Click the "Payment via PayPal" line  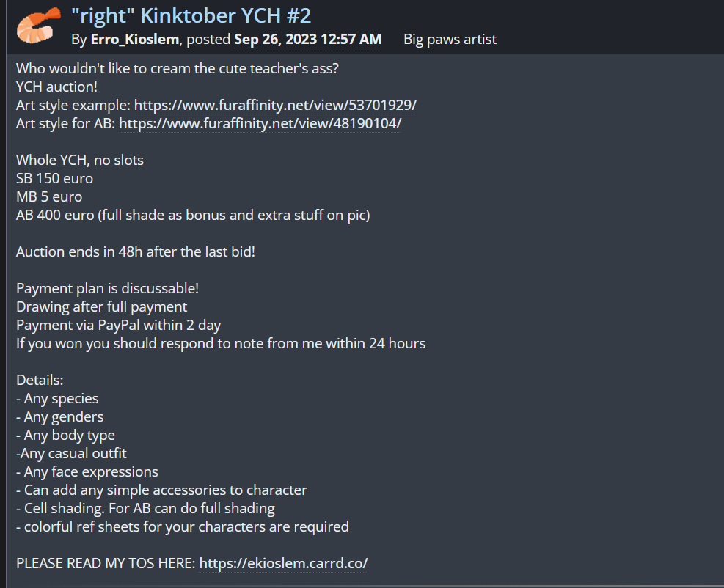[119, 325]
